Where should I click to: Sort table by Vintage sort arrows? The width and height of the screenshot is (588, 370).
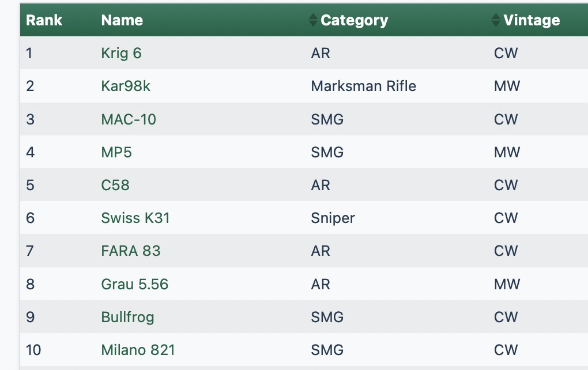pos(496,20)
